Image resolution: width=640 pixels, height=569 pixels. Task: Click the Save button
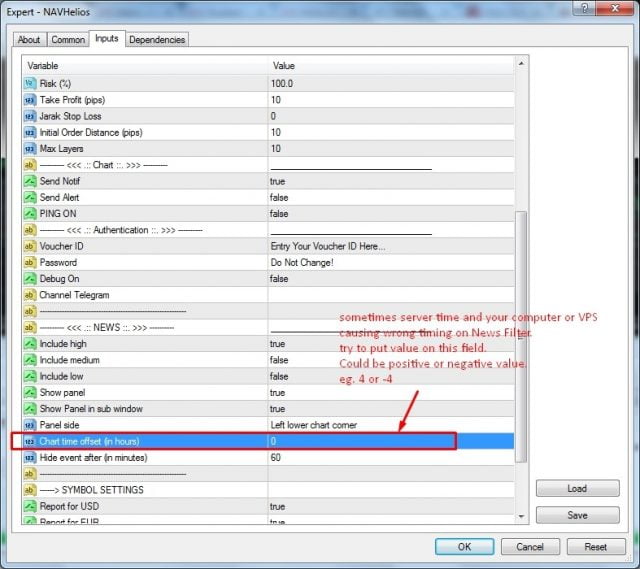[578, 515]
